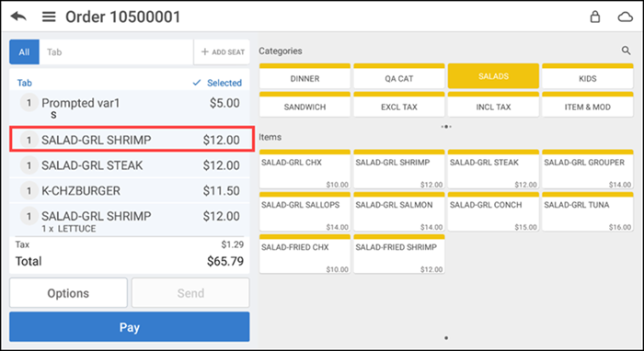Click the 1 x LETTUCE modifier
Viewport: 644px width, 351px height.
(69, 229)
